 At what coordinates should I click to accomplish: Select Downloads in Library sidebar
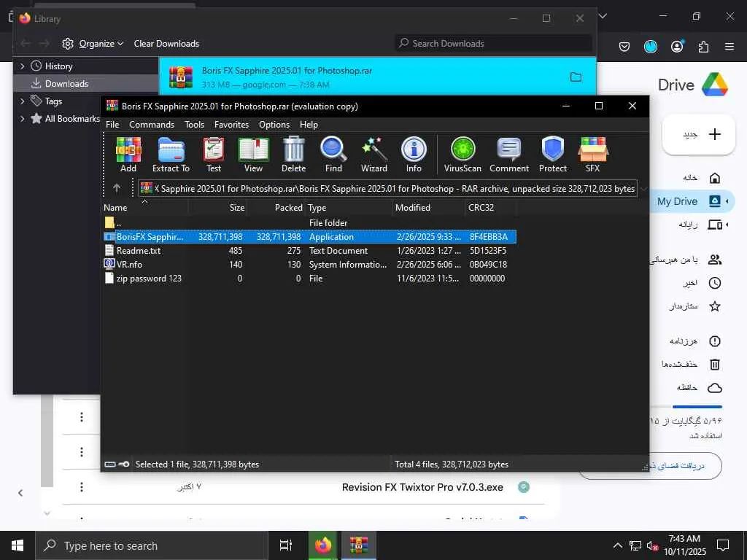coord(86,83)
